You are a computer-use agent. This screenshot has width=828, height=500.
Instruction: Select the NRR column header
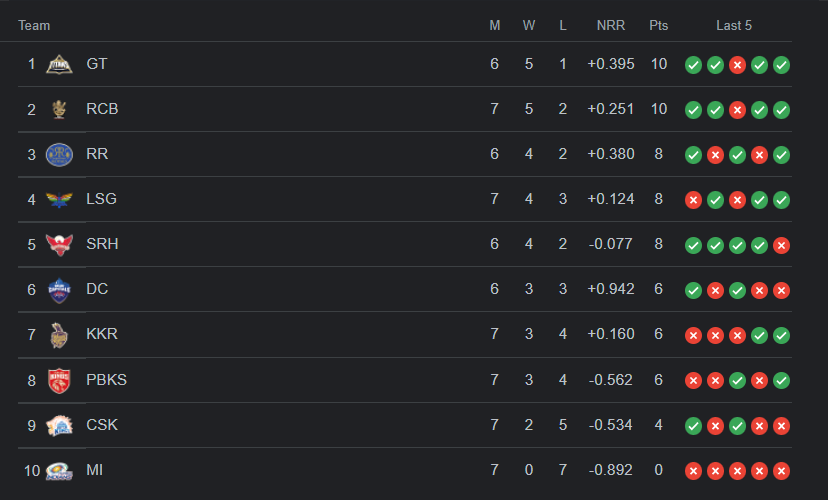[610, 25]
